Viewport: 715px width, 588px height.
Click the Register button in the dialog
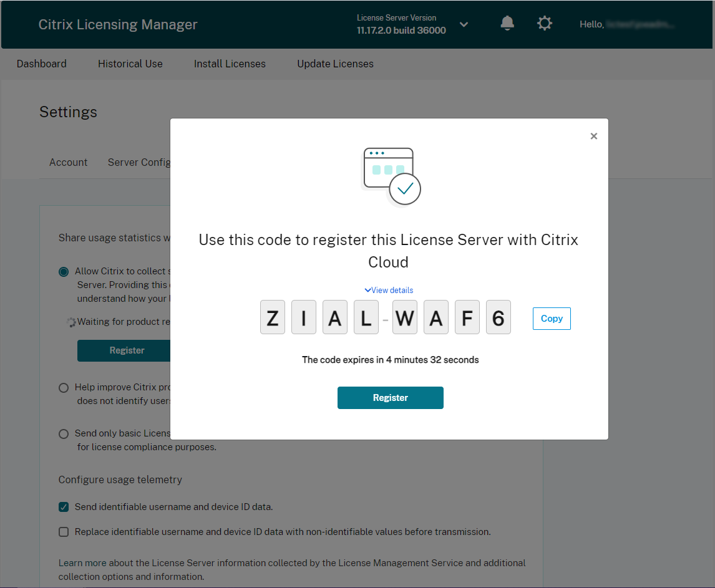coord(391,398)
